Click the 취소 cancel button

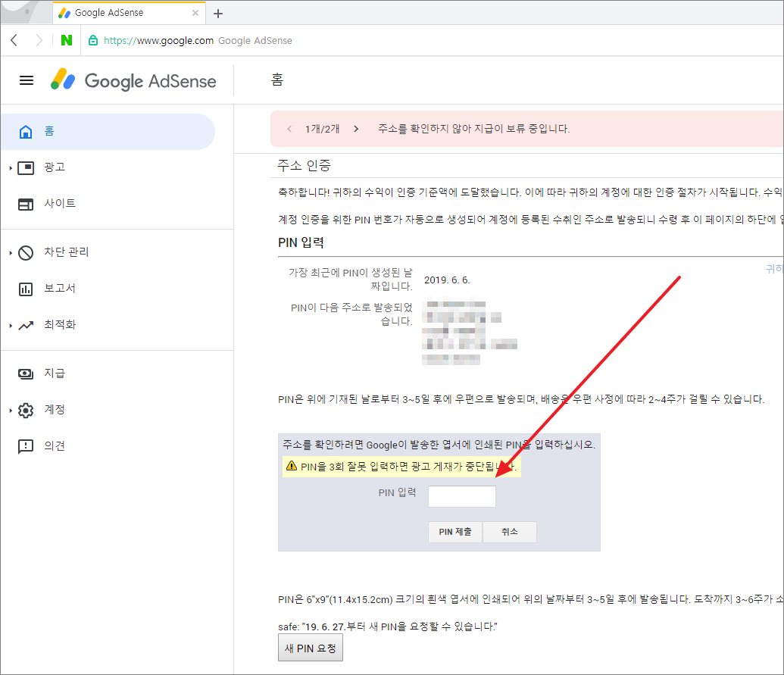click(x=510, y=532)
